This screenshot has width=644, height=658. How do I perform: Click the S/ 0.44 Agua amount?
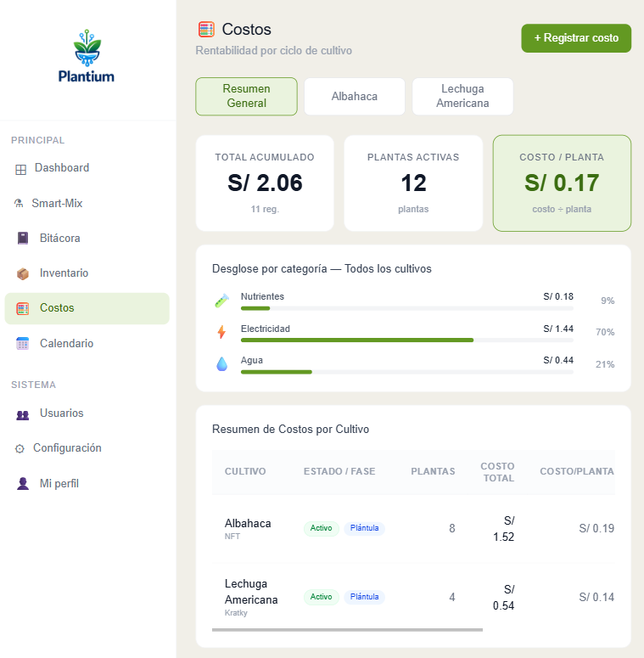[558, 361]
